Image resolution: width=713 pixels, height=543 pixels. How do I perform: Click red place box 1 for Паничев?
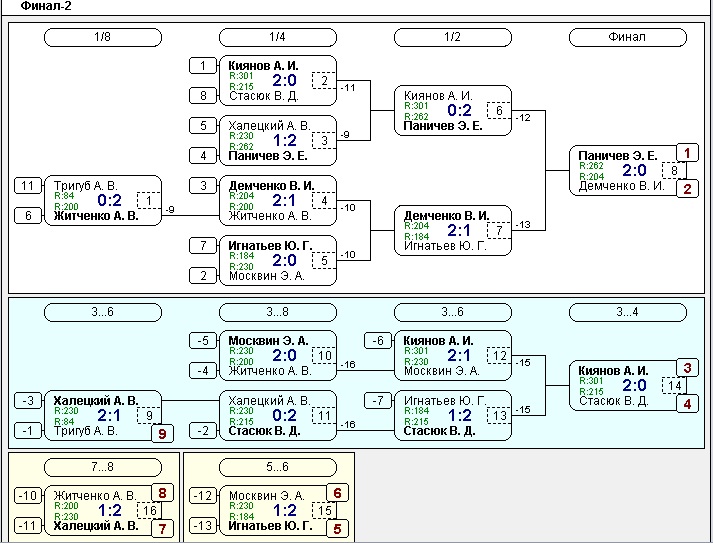pyautogui.click(x=688, y=153)
